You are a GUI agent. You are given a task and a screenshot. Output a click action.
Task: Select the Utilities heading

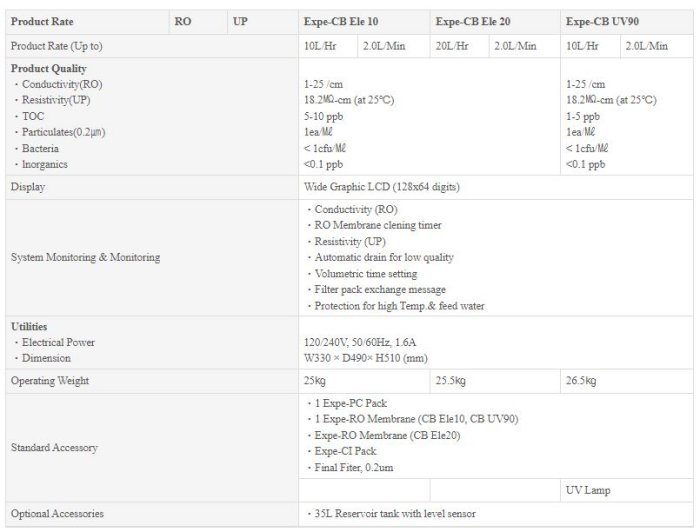[29, 326]
